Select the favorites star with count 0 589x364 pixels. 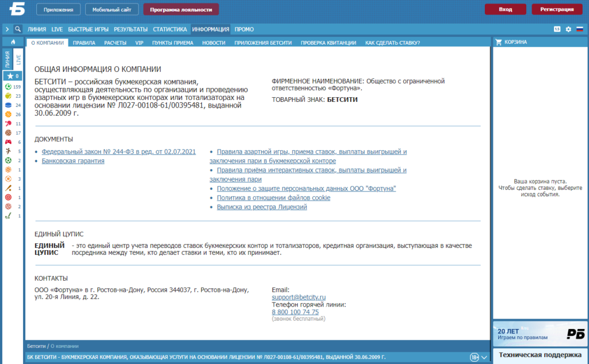pos(13,76)
